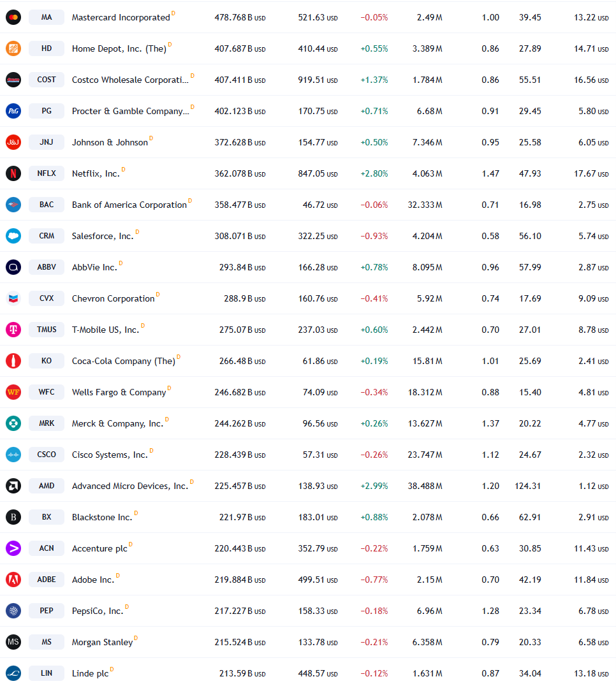
Task: Open the CRM ticker symbol
Action: click(47, 236)
